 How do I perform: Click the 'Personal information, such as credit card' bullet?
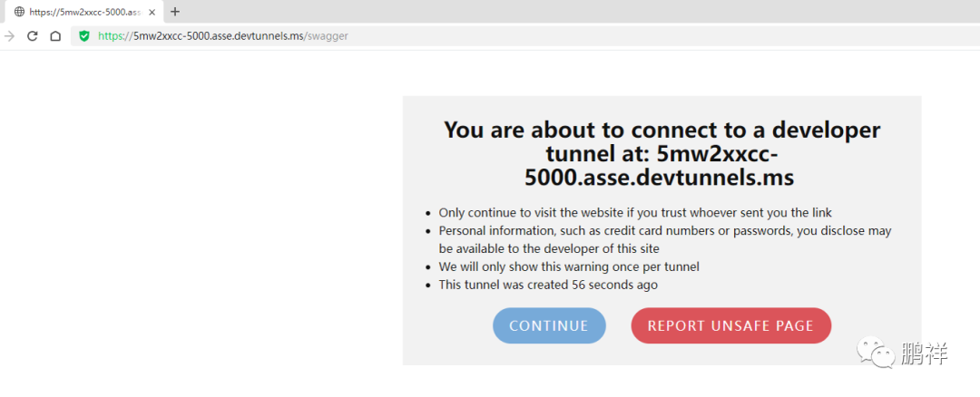[x=665, y=239]
